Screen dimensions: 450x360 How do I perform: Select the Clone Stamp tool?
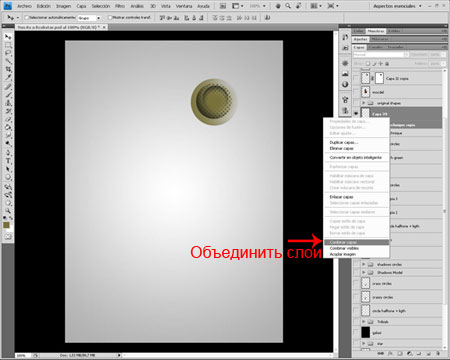click(8, 103)
